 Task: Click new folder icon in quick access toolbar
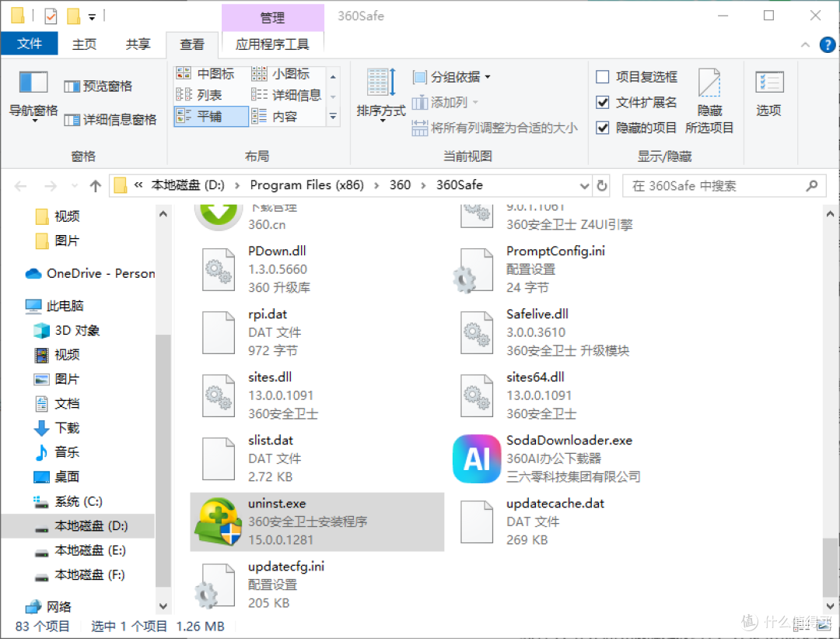(73, 16)
